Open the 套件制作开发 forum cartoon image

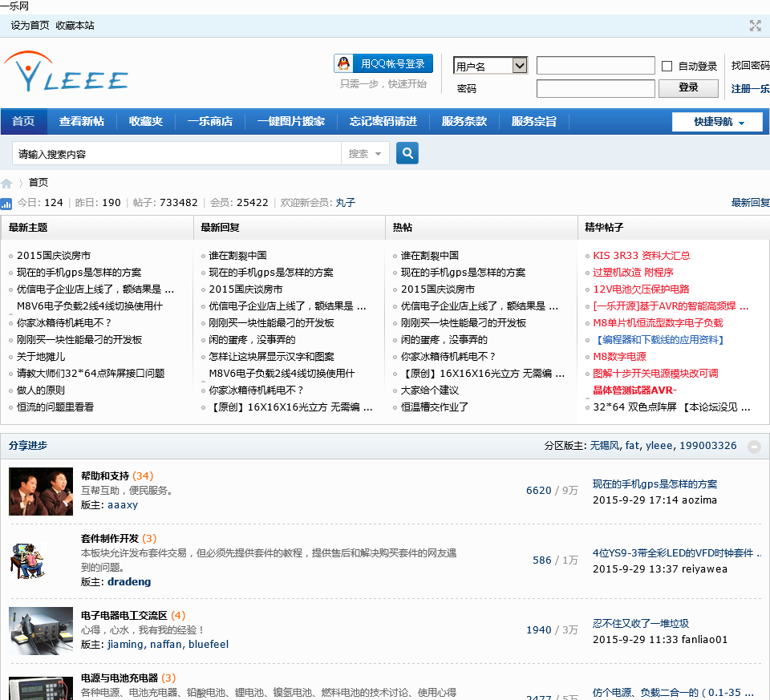point(27,561)
